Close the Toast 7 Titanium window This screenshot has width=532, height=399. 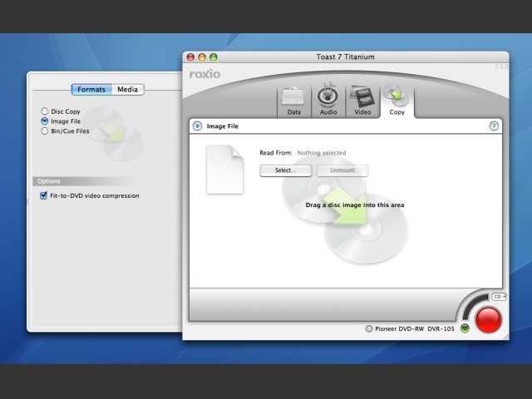[190, 57]
